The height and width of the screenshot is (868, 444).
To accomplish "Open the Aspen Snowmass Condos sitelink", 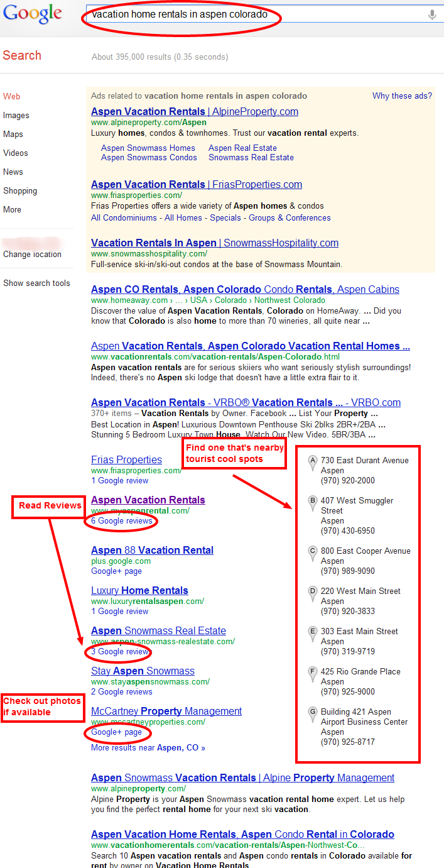I will (149, 158).
